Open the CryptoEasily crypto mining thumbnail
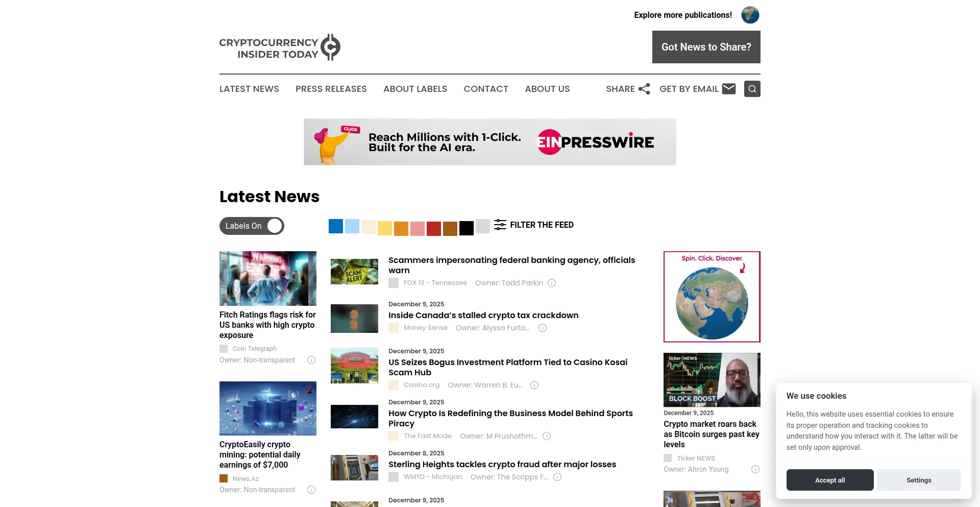980x507 pixels. click(268, 408)
